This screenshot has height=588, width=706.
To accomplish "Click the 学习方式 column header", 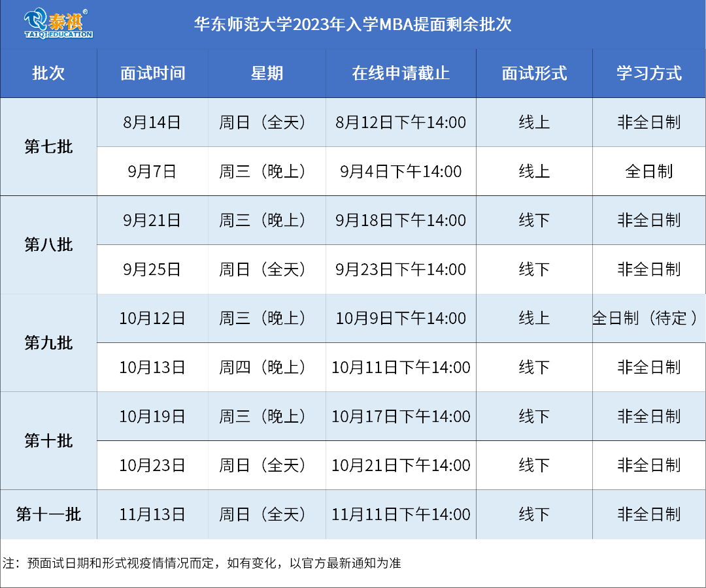I will pyautogui.click(x=648, y=73).
